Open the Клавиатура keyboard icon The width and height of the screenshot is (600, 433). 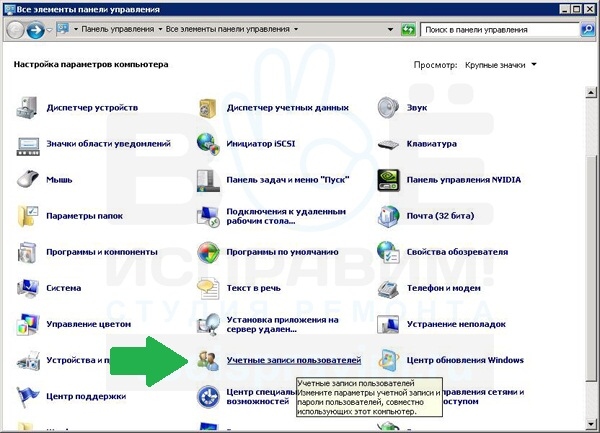388,145
